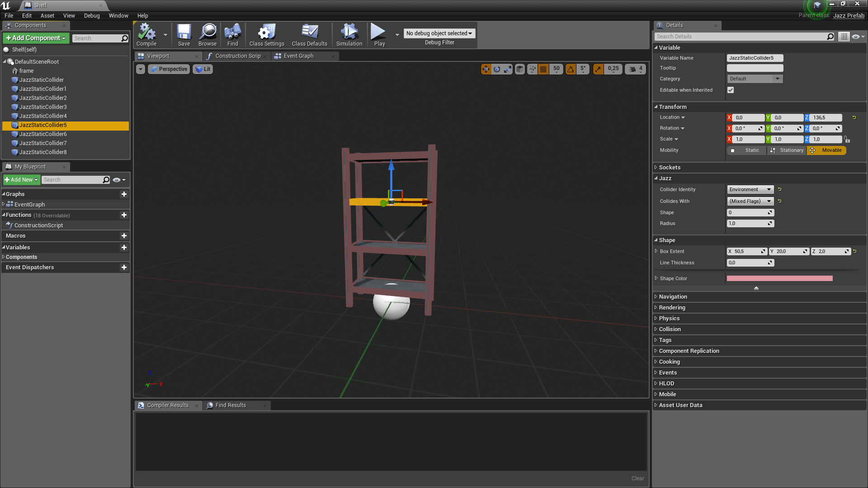This screenshot has width=868, height=488.
Task: Open Collider Identity Environment dropdown
Action: point(750,190)
